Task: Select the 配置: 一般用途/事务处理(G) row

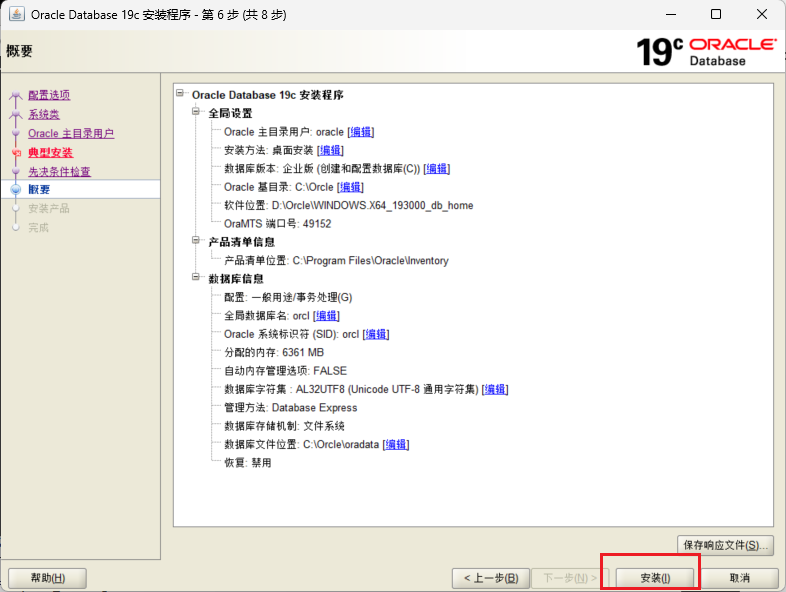Action: (x=288, y=297)
